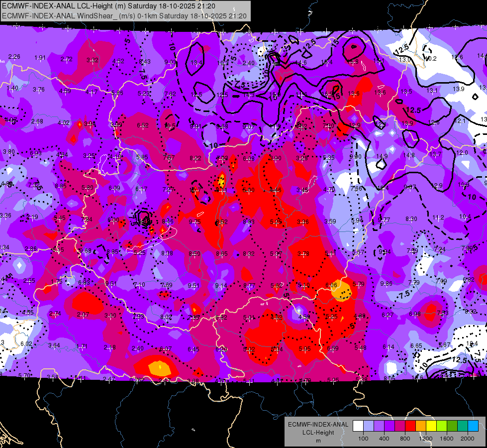Click the grid value 6.45

[x=193, y=349]
